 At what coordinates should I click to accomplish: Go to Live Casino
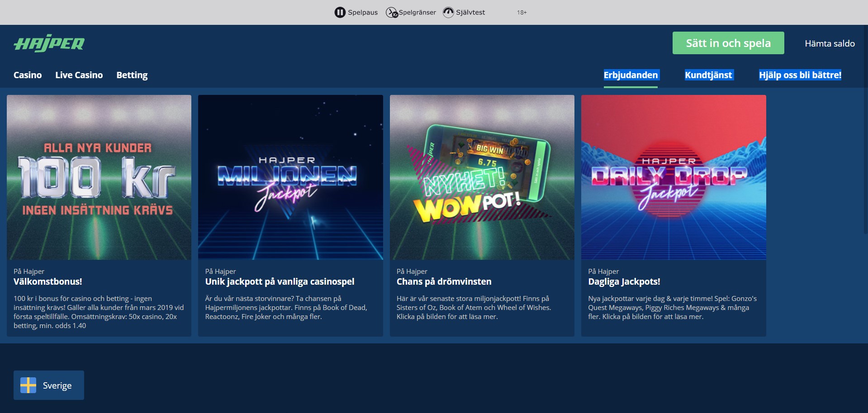pyautogui.click(x=79, y=75)
